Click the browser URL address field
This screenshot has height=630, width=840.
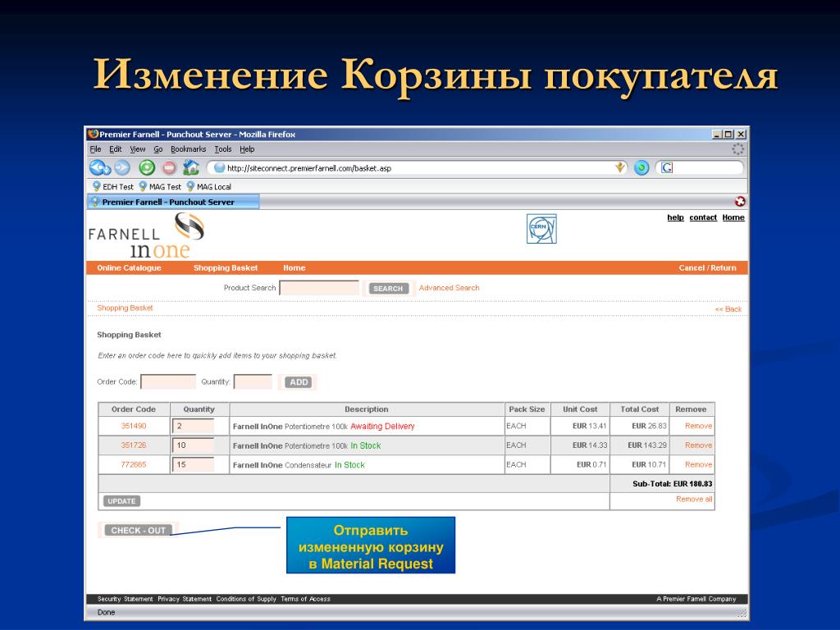[418, 167]
